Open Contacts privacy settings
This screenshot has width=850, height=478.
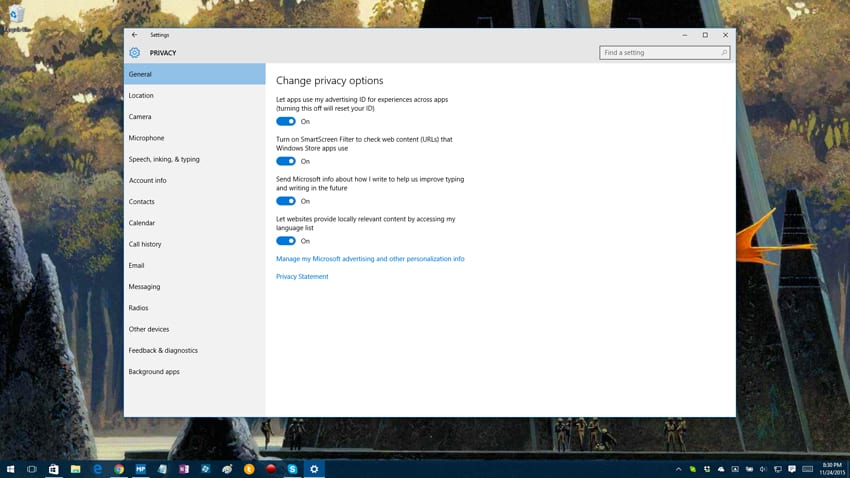pyautogui.click(x=195, y=202)
